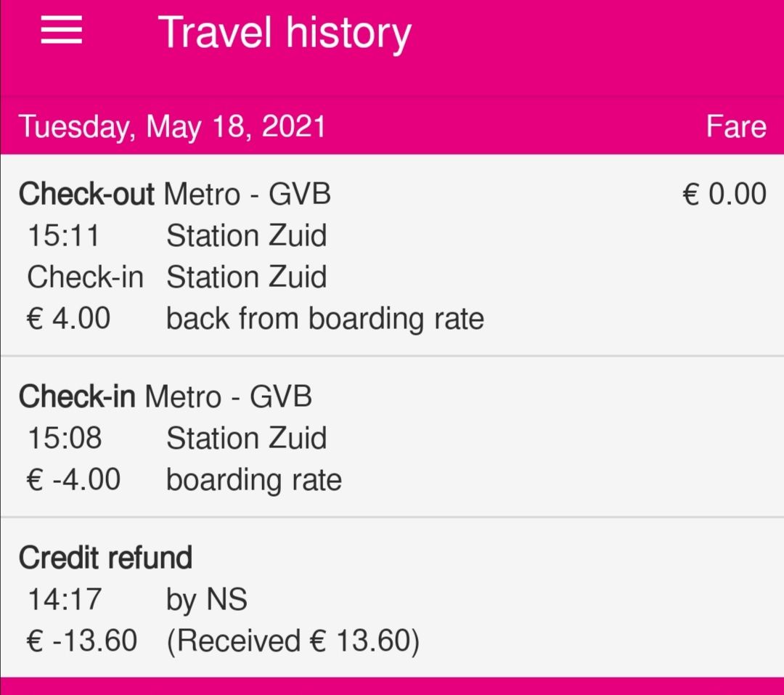Screen dimensions: 784x695
Task: Open the Check-in Metro - GVB entry
Action: [392, 437]
